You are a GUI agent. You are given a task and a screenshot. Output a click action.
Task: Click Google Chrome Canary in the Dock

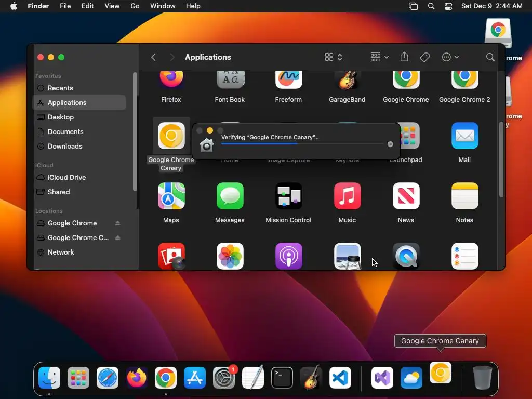click(441, 373)
